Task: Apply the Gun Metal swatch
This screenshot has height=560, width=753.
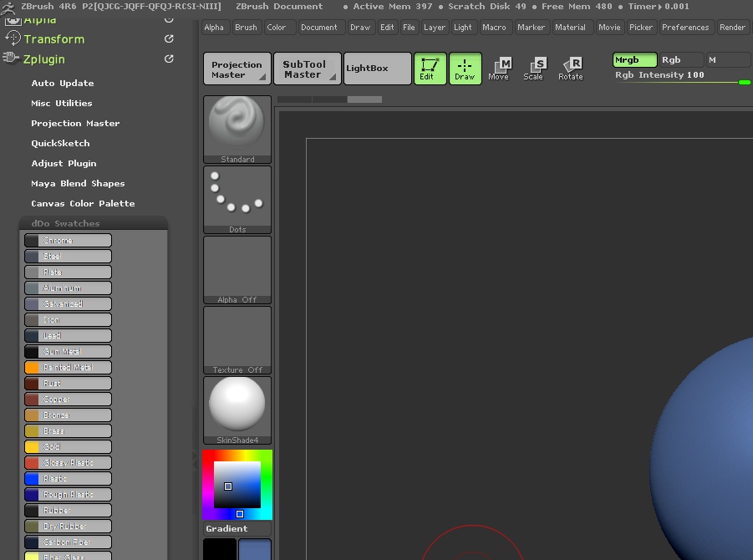Action: point(69,351)
